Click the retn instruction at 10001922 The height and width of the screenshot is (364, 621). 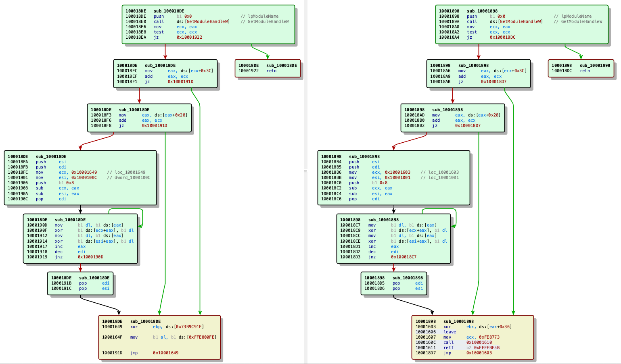pos(257,71)
